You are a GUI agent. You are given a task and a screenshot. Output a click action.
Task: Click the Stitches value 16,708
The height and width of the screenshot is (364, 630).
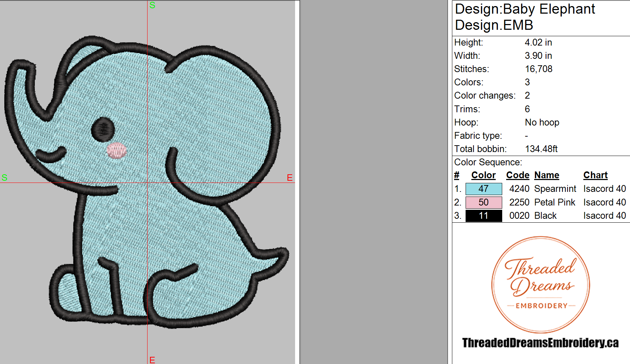click(538, 69)
